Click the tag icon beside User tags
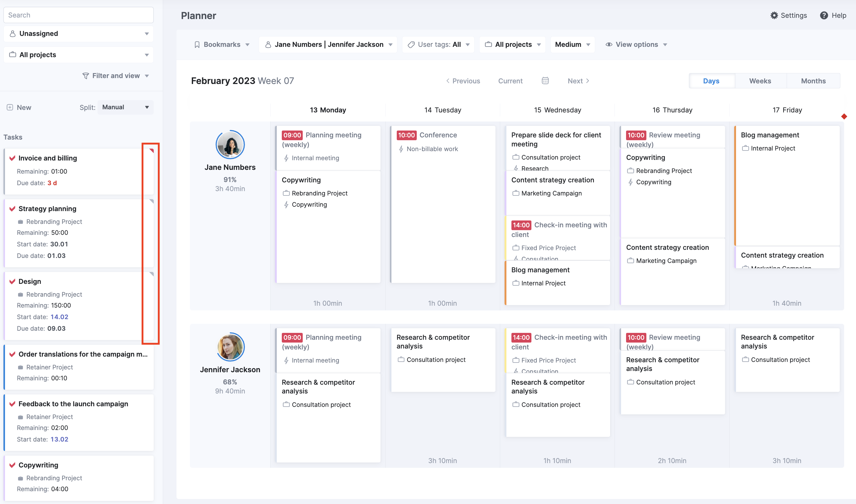Screen dimensions: 856x504 [411, 44]
